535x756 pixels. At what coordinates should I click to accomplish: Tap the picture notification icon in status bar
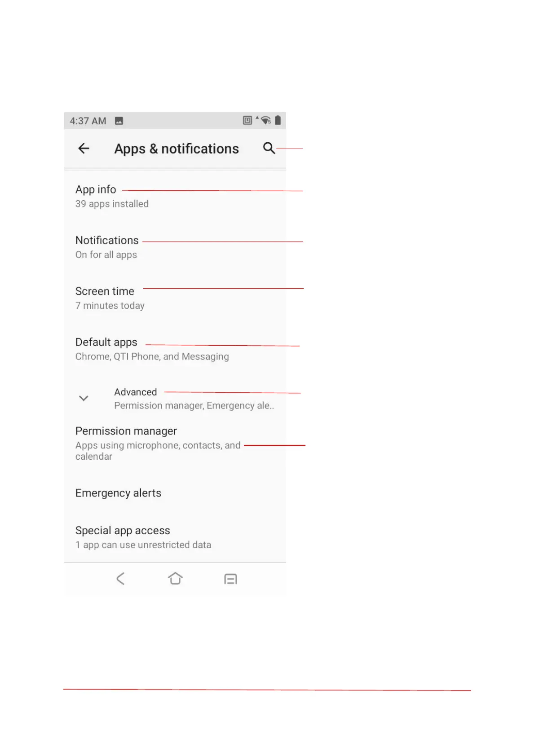pyautogui.click(x=119, y=121)
